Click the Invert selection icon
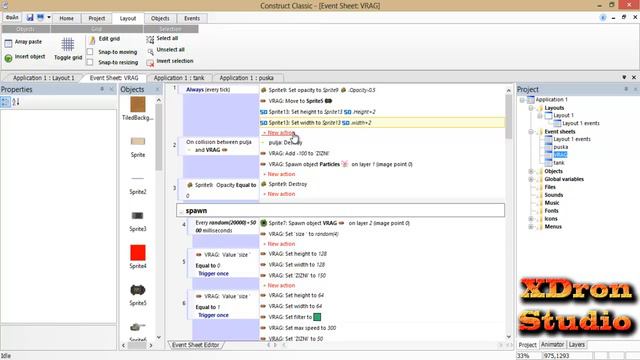Image resolution: width=640 pixels, height=360 pixels. 150,62
